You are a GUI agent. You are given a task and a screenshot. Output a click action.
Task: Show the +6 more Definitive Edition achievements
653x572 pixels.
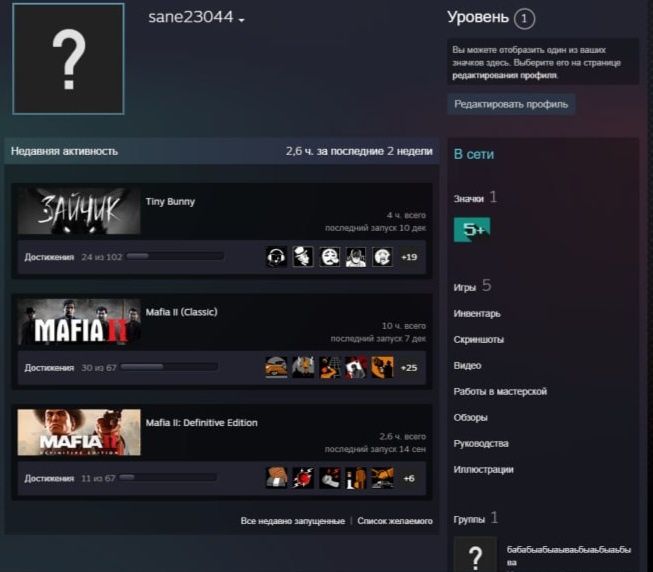click(x=409, y=479)
